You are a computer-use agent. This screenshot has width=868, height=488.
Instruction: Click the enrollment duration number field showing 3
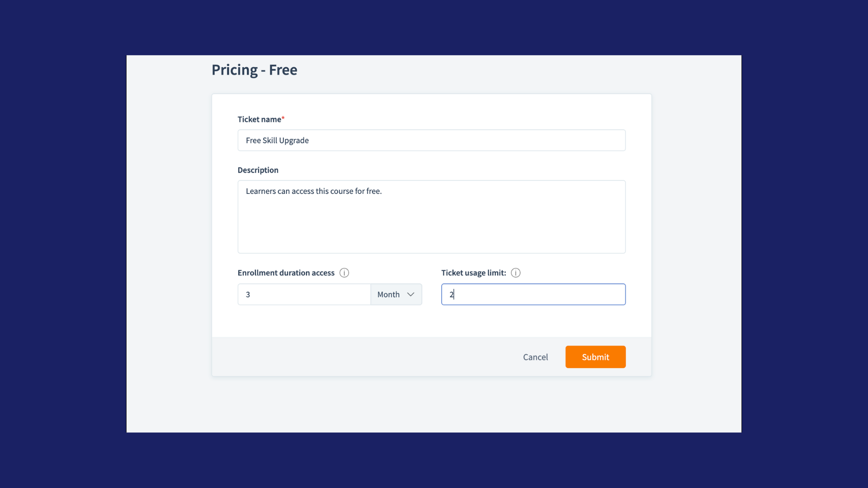(304, 295)
